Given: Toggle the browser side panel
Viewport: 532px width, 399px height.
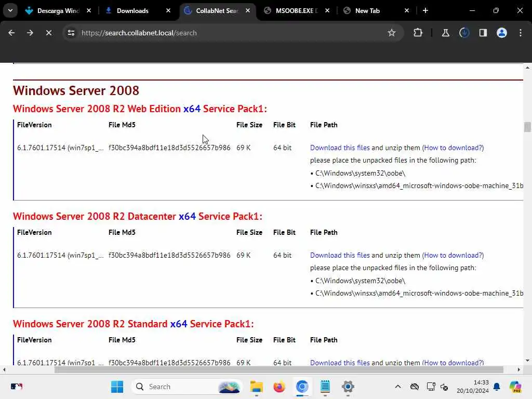Looking at the screenshot, I should click(483, 33).
